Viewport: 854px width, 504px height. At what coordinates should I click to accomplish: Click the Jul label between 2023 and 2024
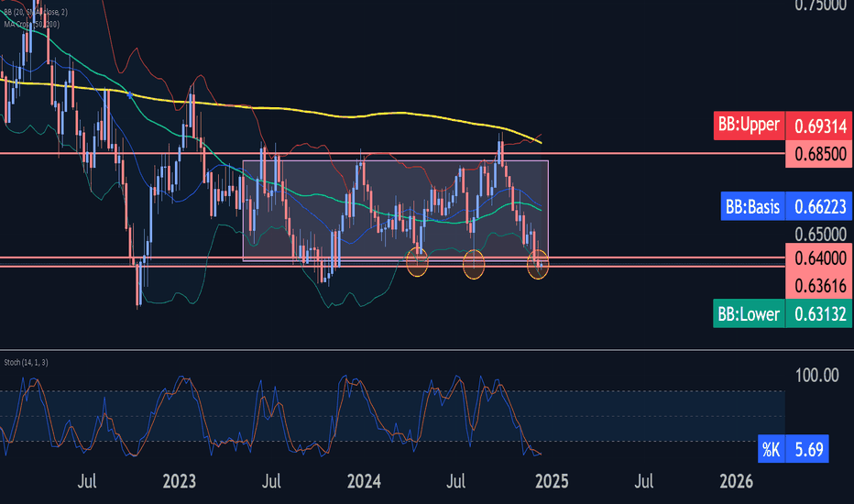(270, 482)
